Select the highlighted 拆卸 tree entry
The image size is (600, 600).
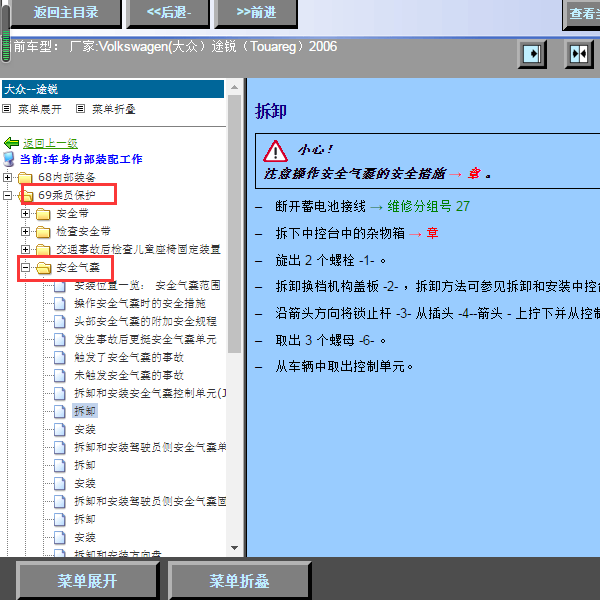point(85,411)
